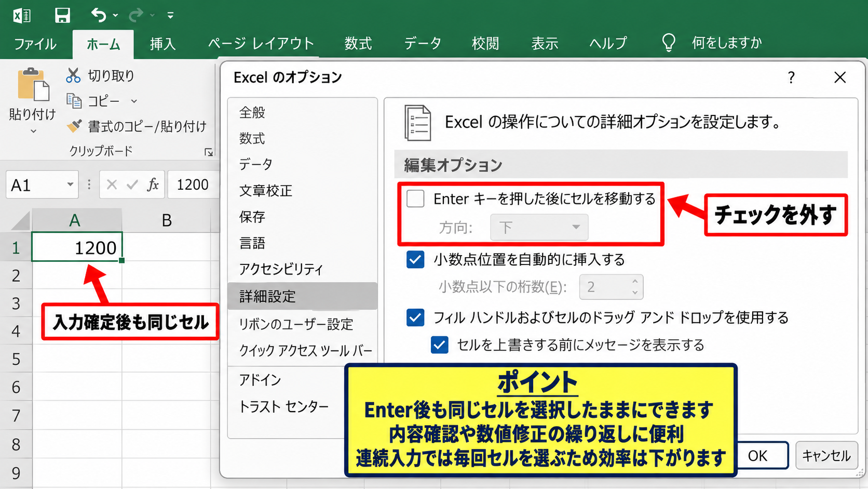
Task: Click the Select All corner triangle
Action: tap(21, 221)
